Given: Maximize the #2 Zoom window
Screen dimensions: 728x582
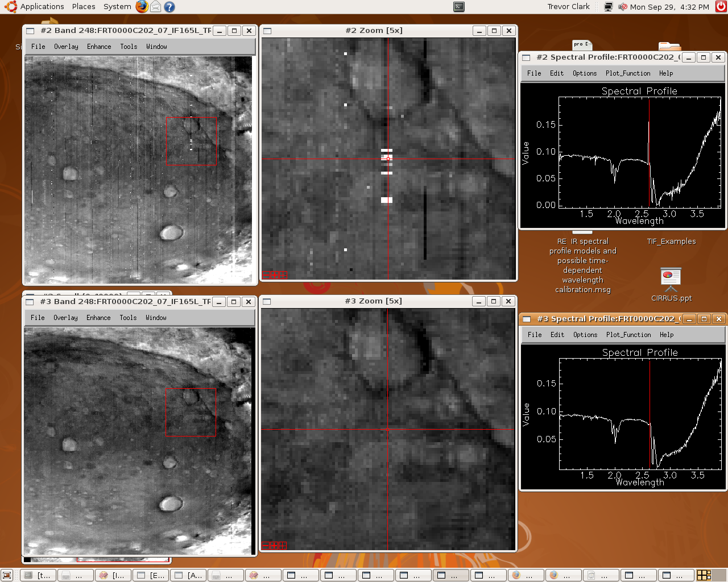Looking at the screenshot, I should 494,31.
